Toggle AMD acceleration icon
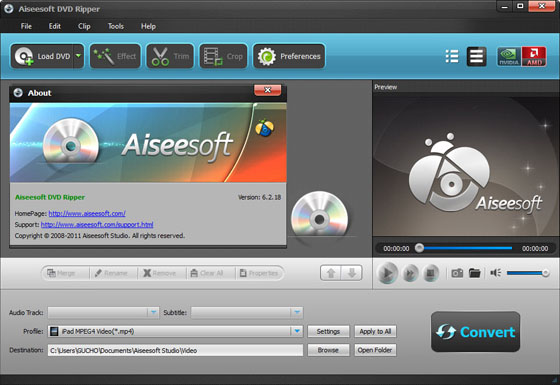The width and height of the screenshot is (560, 385). click(x=534, y=56)
